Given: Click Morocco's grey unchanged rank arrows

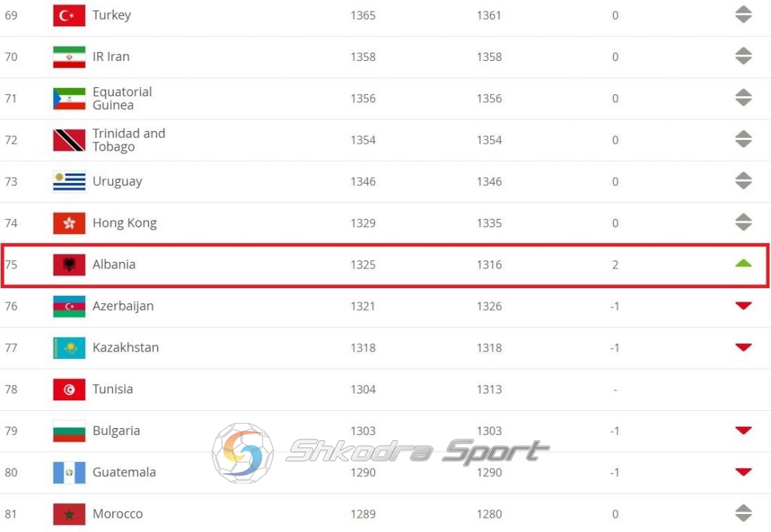Looking at the screenshot, I should (743, 513).
